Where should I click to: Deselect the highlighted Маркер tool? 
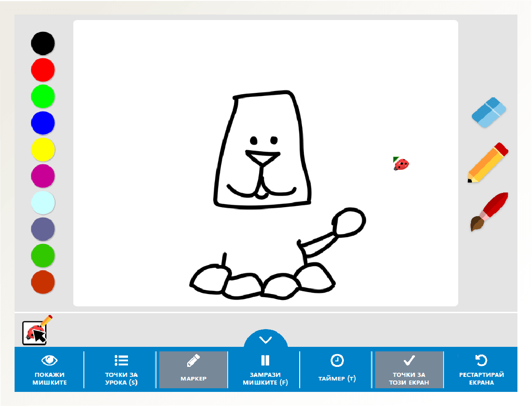[x=193, y=370]
